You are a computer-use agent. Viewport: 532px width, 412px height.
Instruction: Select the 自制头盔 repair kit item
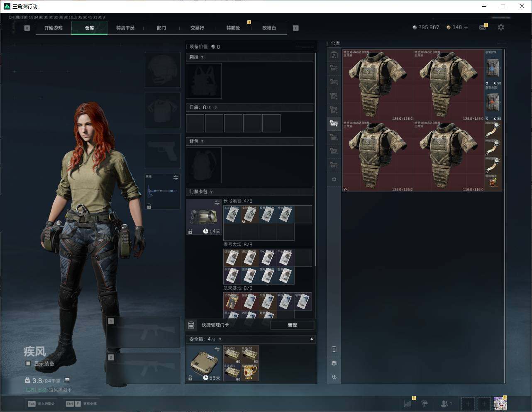[x=493, y=103]
